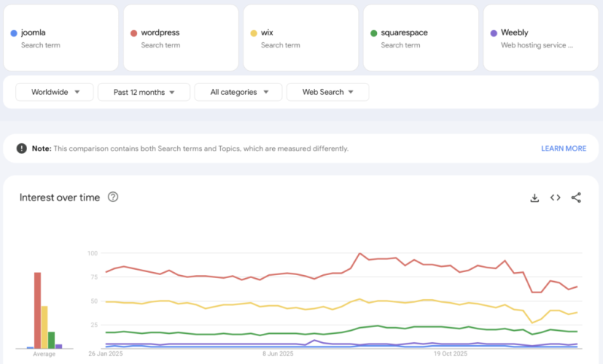Click the Interest over time heading

coord(60,197)
